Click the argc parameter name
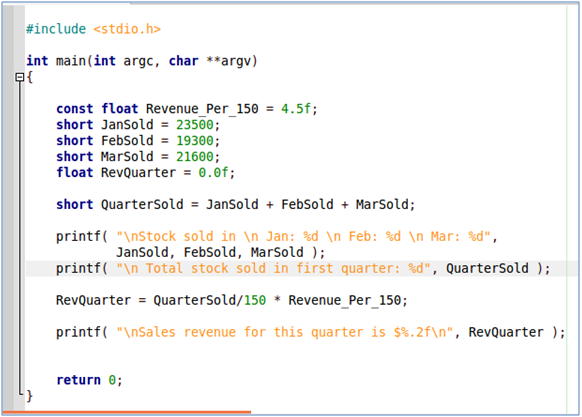Viewport: 582px width, 417px height. pyautogui.click(x=138, y=61)
